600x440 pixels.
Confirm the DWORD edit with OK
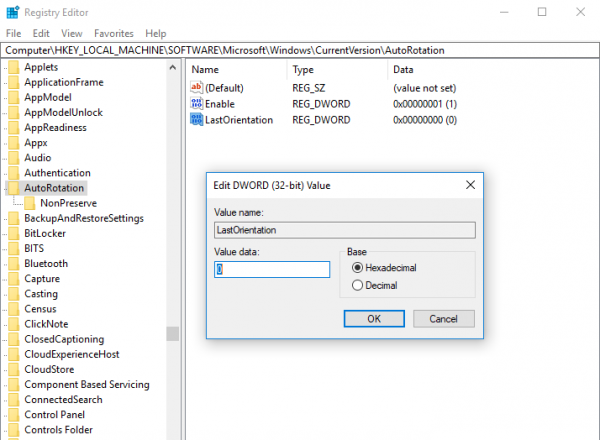coord(374,319)
